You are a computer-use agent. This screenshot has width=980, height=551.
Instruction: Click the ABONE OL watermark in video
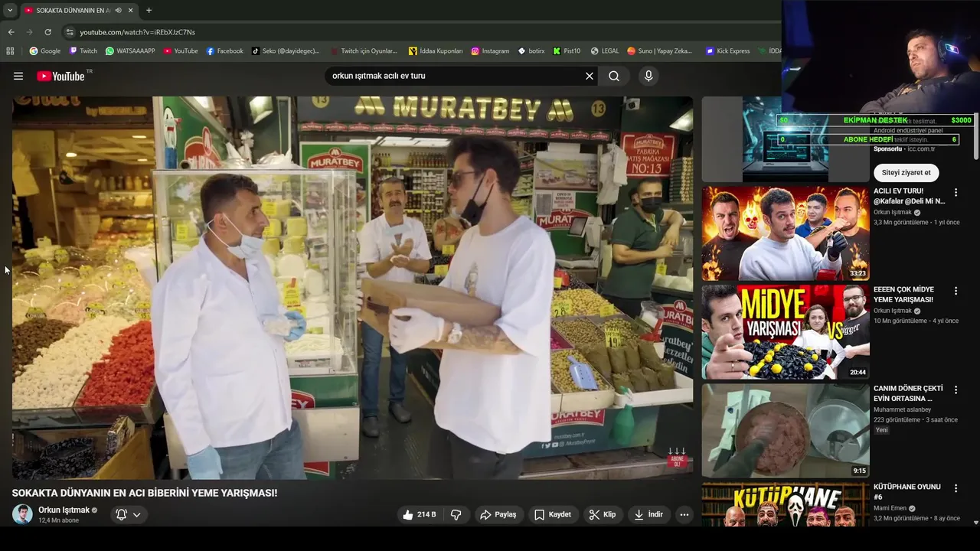(677, 458)
